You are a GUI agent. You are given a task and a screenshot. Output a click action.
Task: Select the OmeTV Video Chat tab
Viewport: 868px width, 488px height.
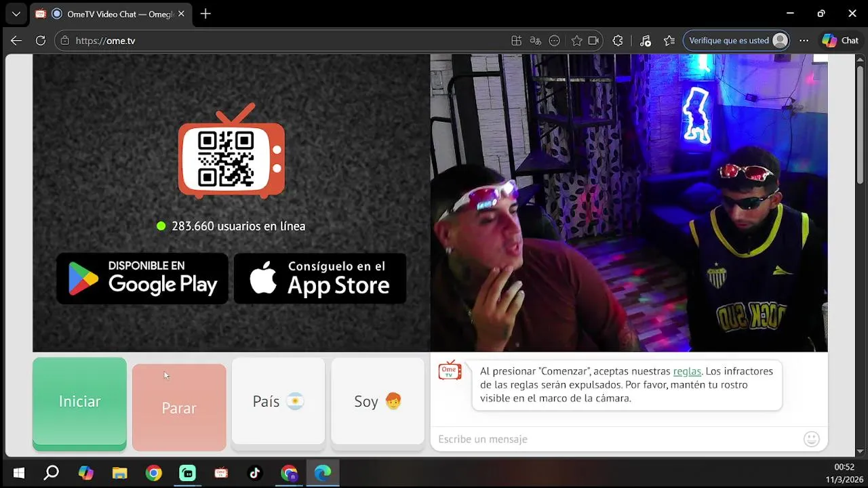coord(111,14)
